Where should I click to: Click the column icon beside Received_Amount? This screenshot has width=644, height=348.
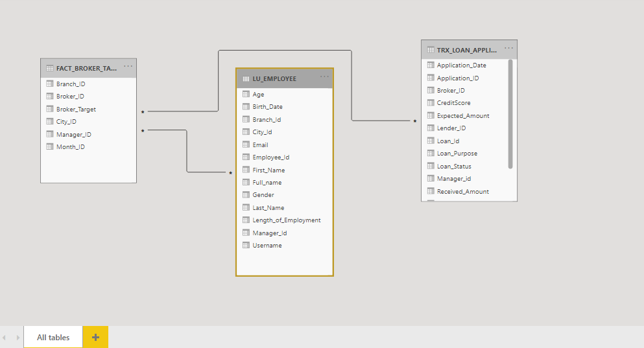pos(431,191)
